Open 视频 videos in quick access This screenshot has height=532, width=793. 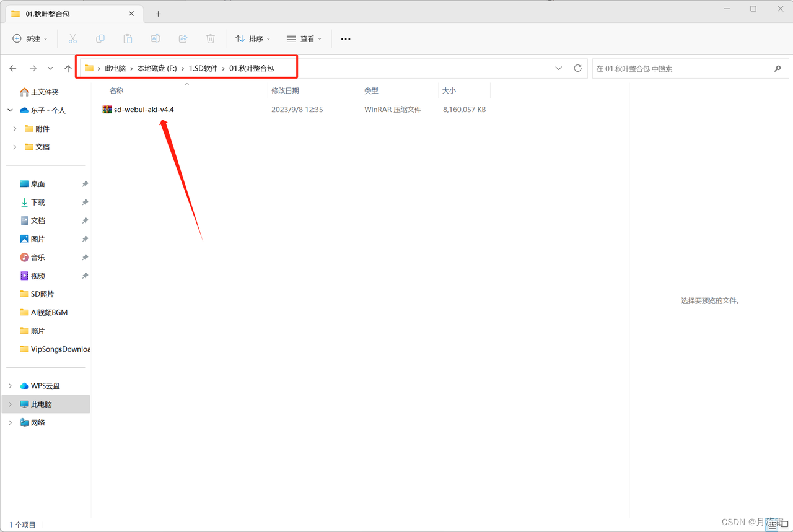32,276
